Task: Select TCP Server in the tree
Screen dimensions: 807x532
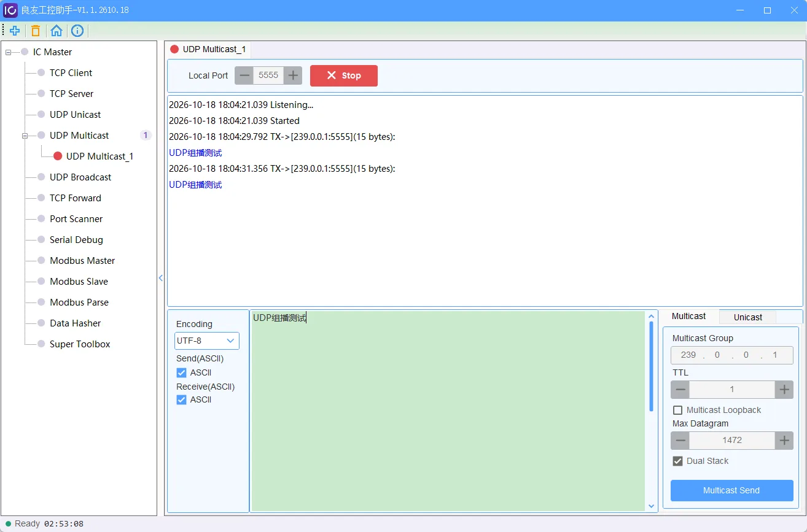Action: tap(71, 93)
